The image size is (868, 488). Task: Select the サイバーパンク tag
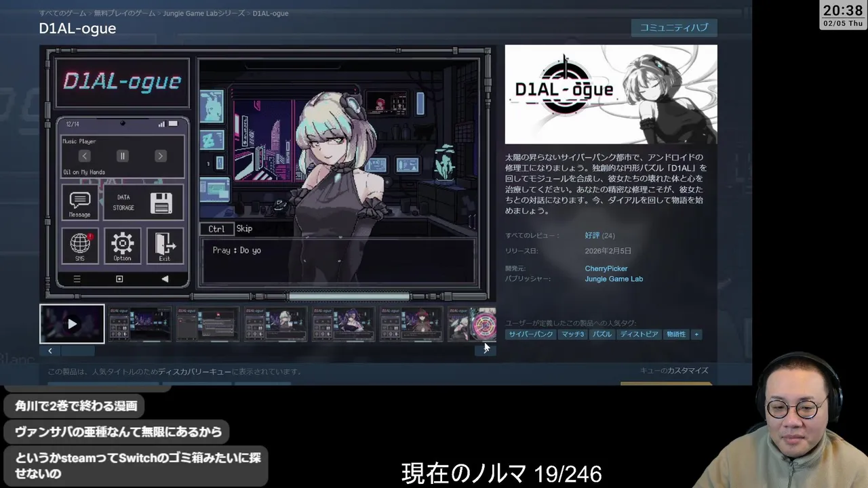[531, 334]
